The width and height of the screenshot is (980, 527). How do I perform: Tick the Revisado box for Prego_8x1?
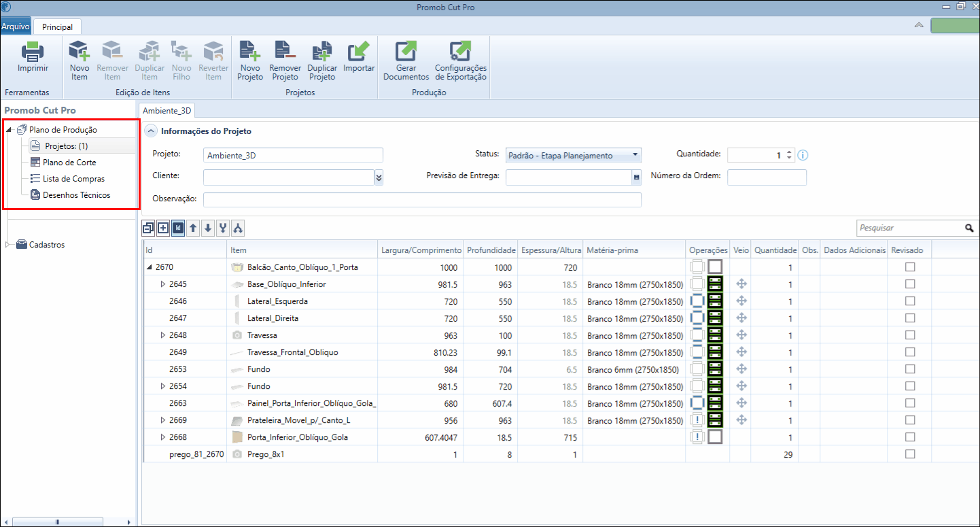pos(910,454)
